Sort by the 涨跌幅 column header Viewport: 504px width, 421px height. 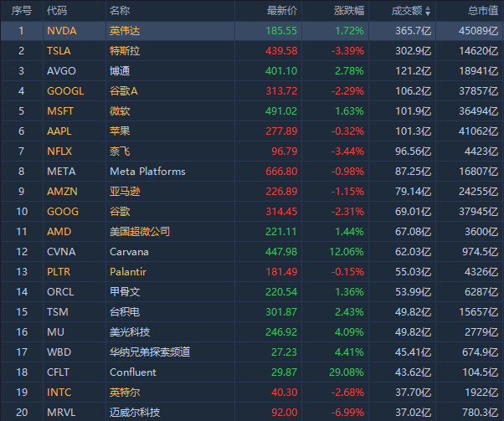[x=348, y=11]
